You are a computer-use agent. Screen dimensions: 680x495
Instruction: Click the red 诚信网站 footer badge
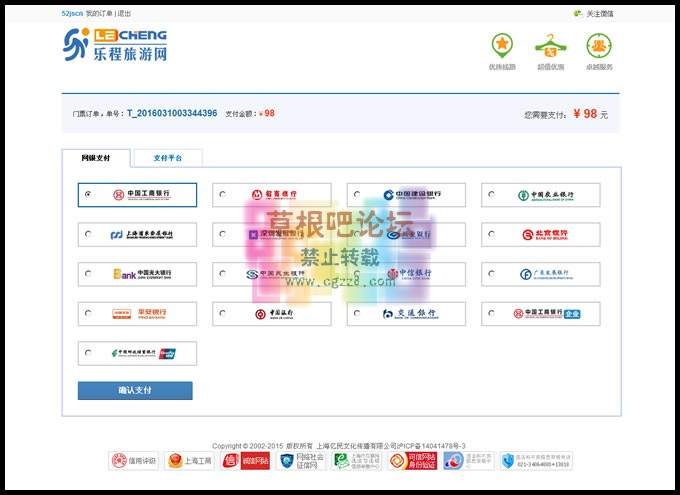coord(245,461)
